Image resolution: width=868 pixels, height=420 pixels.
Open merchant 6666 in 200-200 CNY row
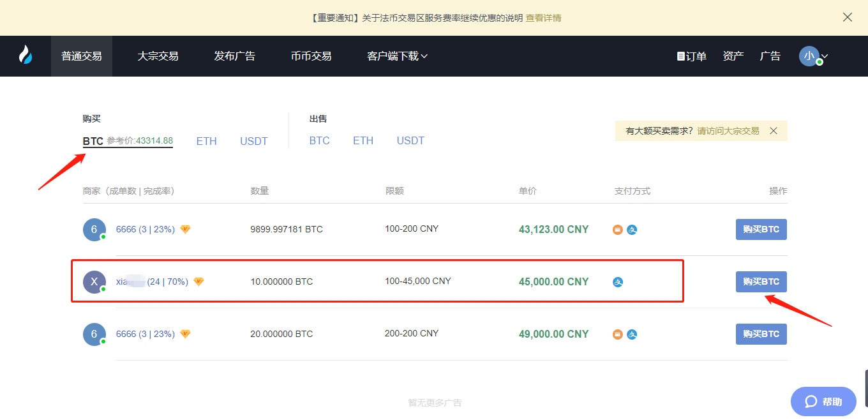pyautogui.click(x=146, y=334)
